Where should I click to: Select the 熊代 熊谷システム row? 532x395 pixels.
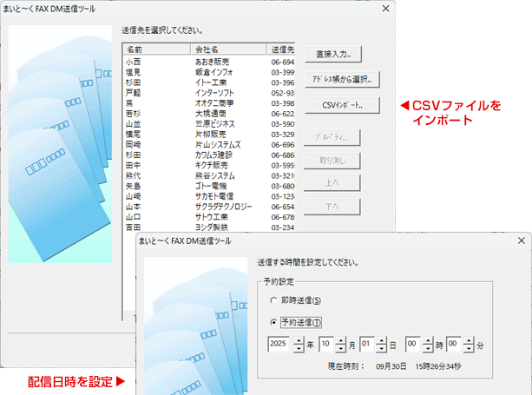pos(208,175)
